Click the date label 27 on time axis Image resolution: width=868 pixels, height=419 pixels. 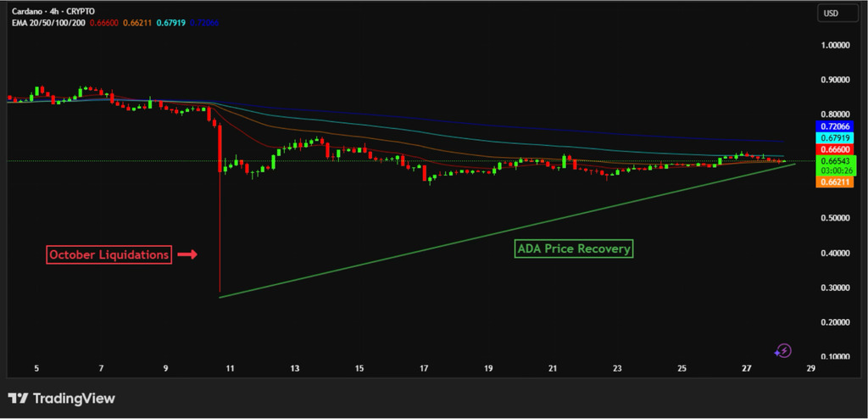747,369
